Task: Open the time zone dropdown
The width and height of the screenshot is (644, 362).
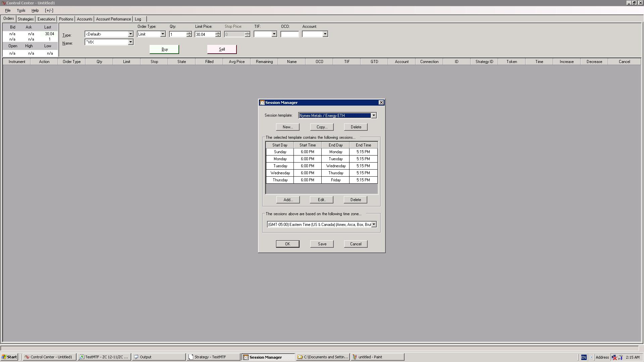Action: 374,225
